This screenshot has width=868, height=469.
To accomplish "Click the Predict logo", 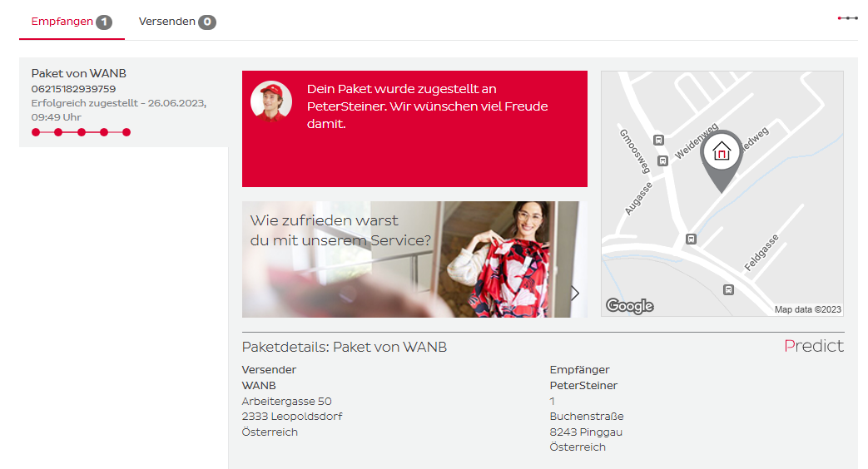I will click(x=814, y=346).
